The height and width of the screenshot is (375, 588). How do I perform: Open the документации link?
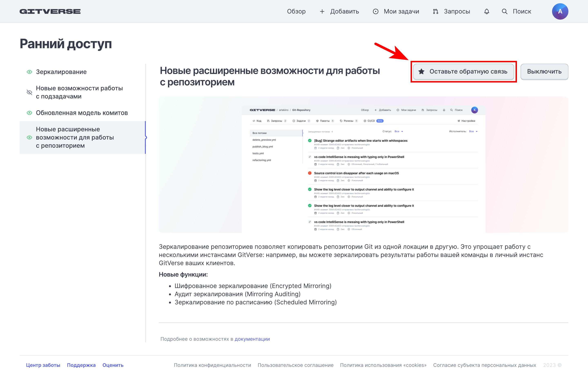(252, 339)
